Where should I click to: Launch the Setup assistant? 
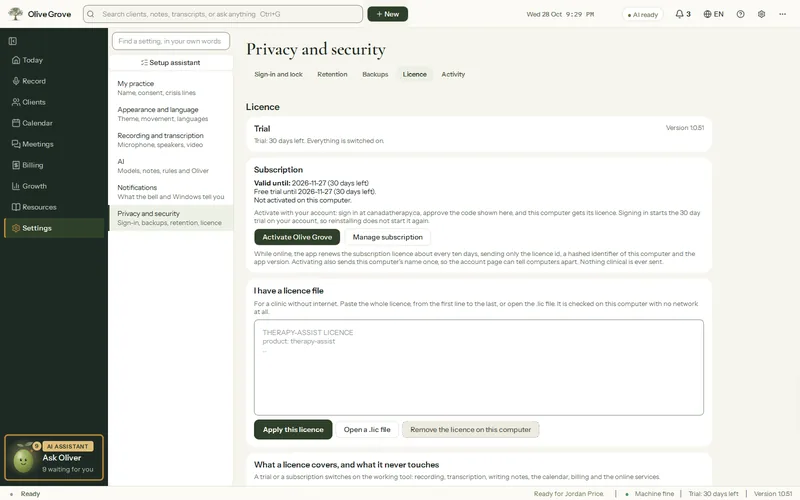pyautogui.click(x=171, y=62)
